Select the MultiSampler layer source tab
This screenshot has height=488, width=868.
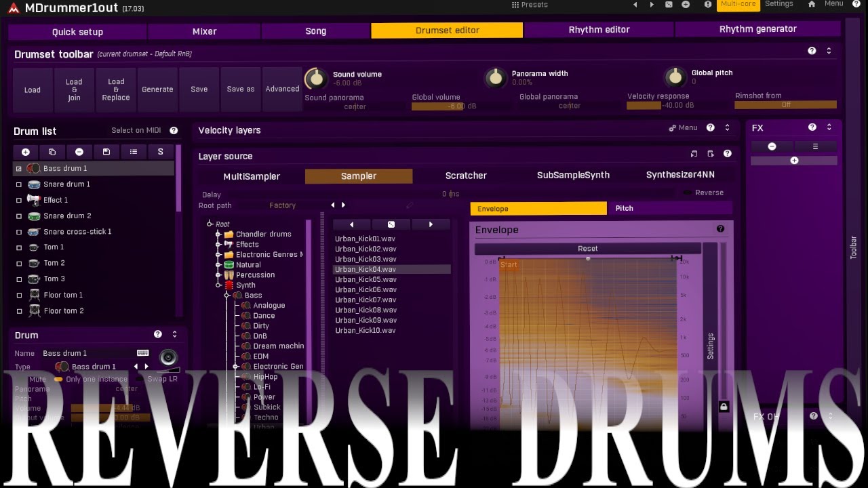click(x=252, y=176)
